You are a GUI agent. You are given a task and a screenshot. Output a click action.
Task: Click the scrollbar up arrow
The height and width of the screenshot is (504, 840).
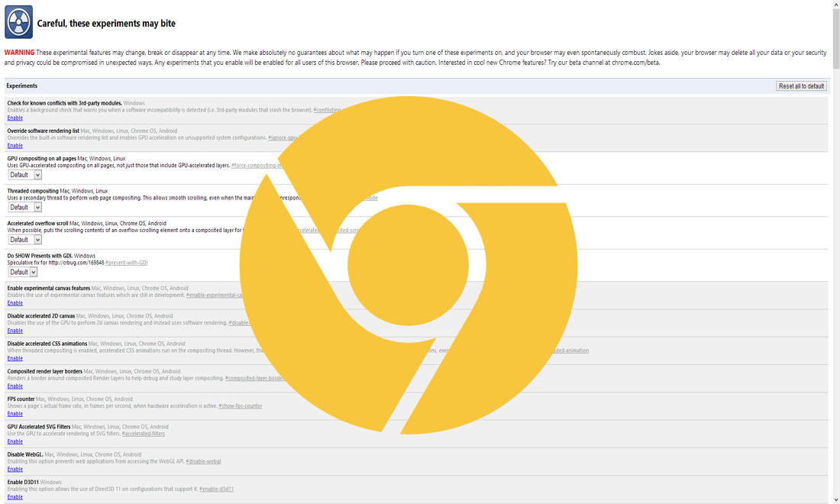click(835, 4)
